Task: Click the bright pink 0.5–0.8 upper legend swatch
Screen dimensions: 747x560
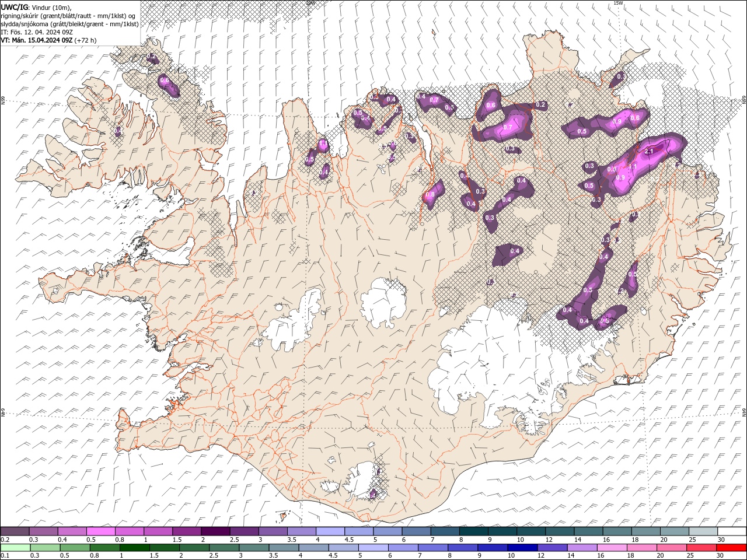Action: pyautogui.click(x=100, y=531)
